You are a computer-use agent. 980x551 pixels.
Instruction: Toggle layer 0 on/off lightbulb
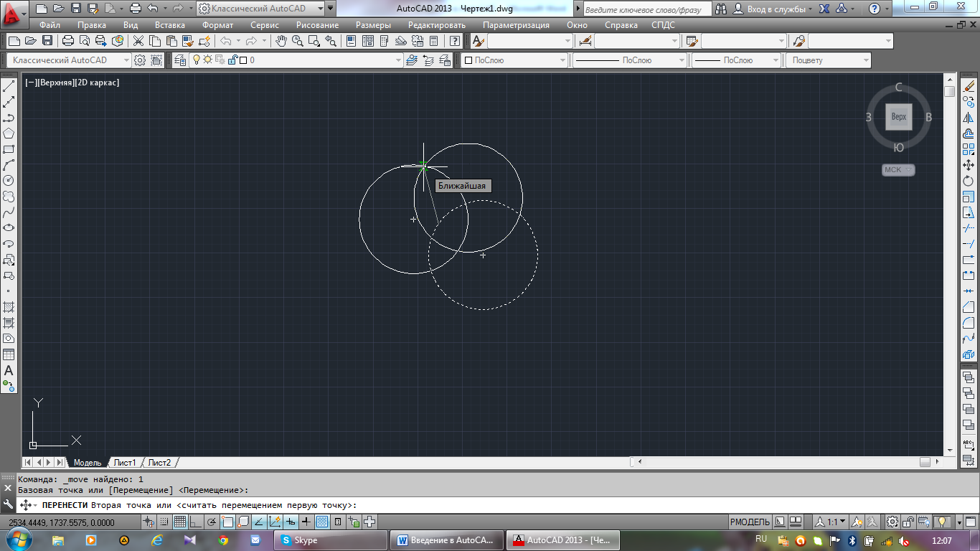pos(197,60)
